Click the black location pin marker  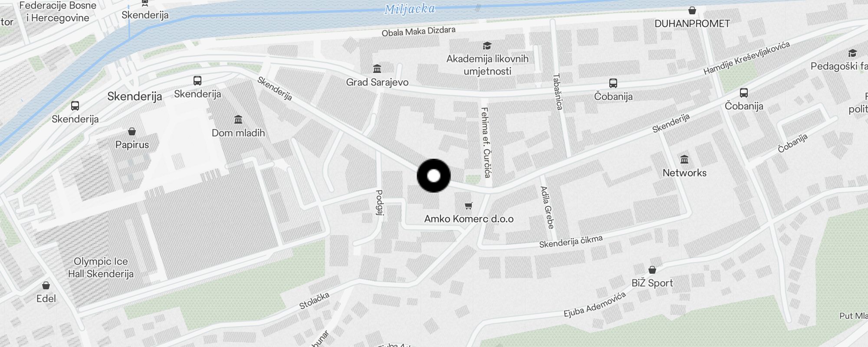pyautogui.click(x=434, y=176)
